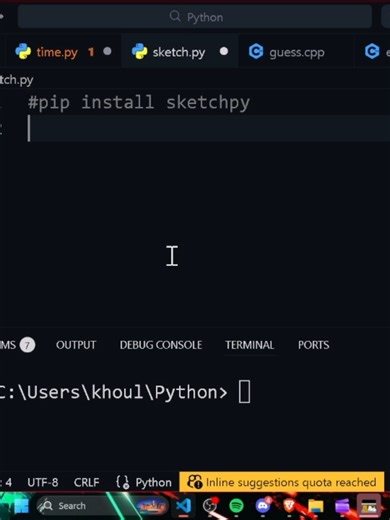390x520 pixels.
Task: Select the TERMINAL panel tab
Action: tap(250, 345)
